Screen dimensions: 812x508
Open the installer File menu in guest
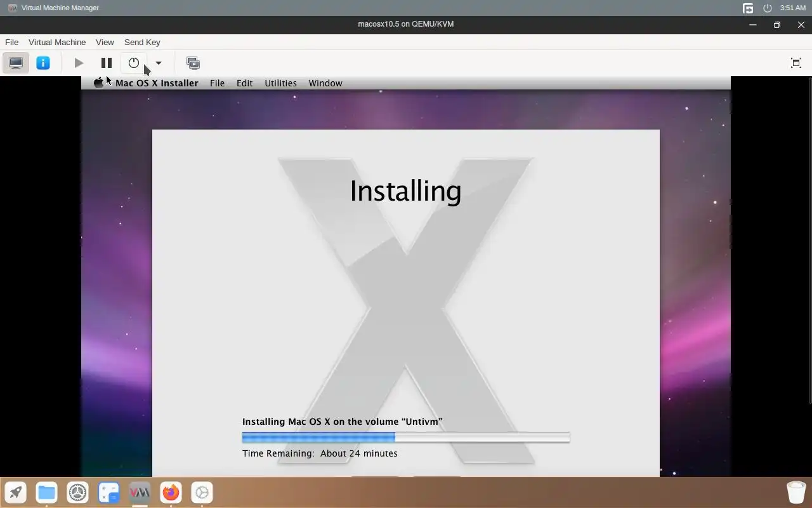pos(217,83)
